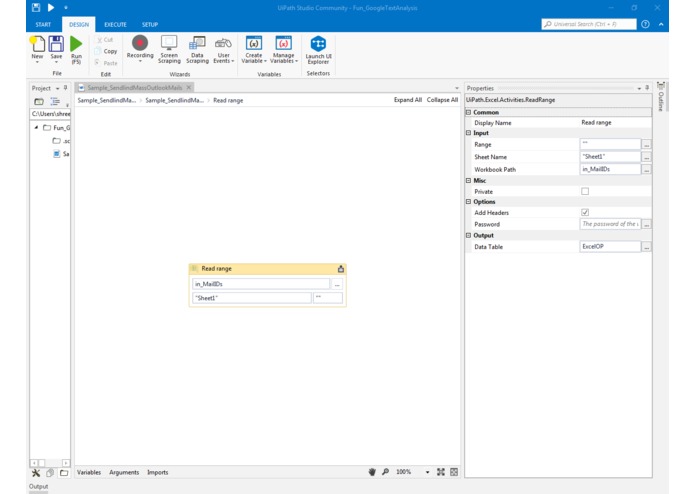695x494 pixels.
Task: Activate the pan hand tool
Action: pyautogui.click(x=372, y=472)
